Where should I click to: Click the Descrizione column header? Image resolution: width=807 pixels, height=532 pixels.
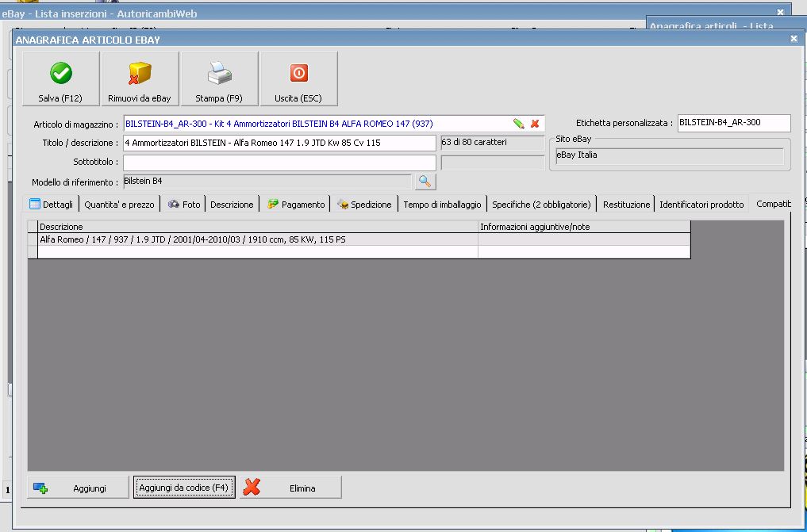pos(258,227)
